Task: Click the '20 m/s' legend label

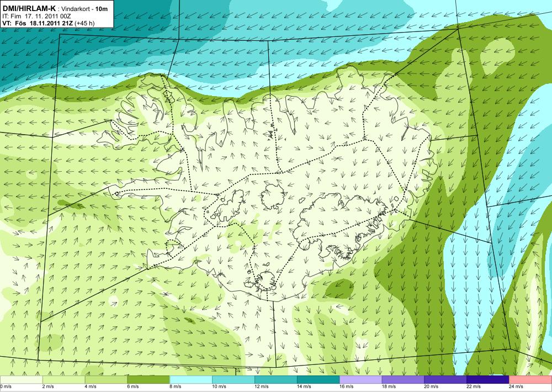Action: pyautogui.click(x=431, y=386)
